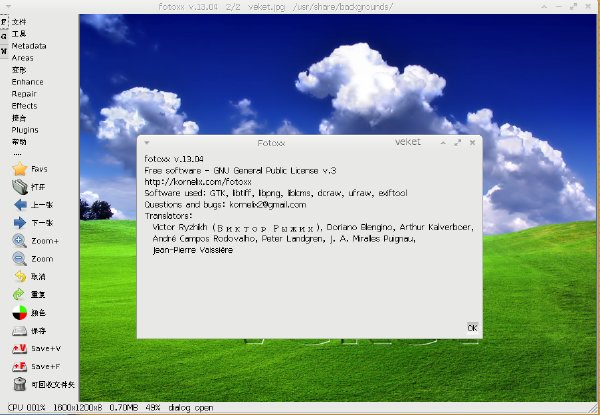
Task: Click the Fotoxx dialog title bar
Action: (x=271, y=143)
